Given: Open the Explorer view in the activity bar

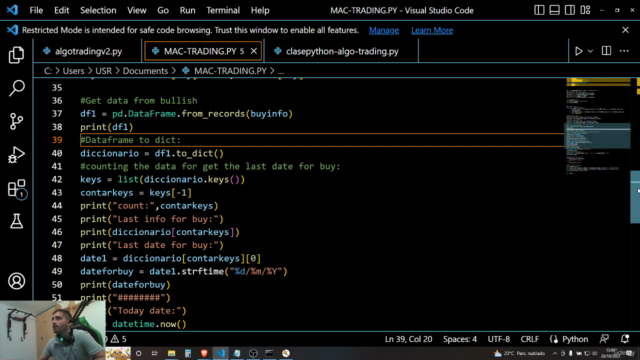Looking at the screenshot, I should [x=16, y=55].
